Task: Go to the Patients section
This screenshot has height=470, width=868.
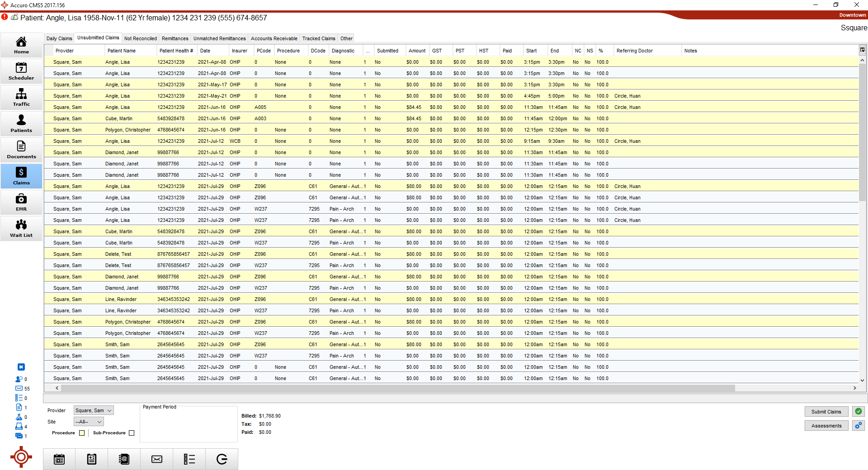Action: click(x=21, y=123)
